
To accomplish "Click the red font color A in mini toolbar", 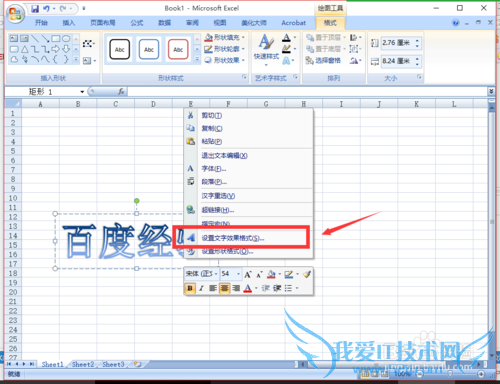I will 248,288.
